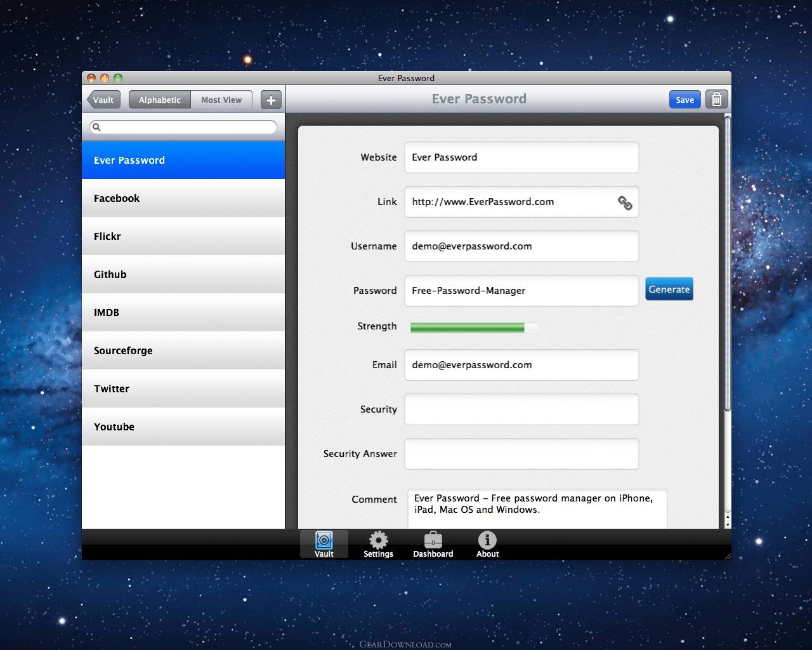Select the Twitter list entry

pos(183,388)
